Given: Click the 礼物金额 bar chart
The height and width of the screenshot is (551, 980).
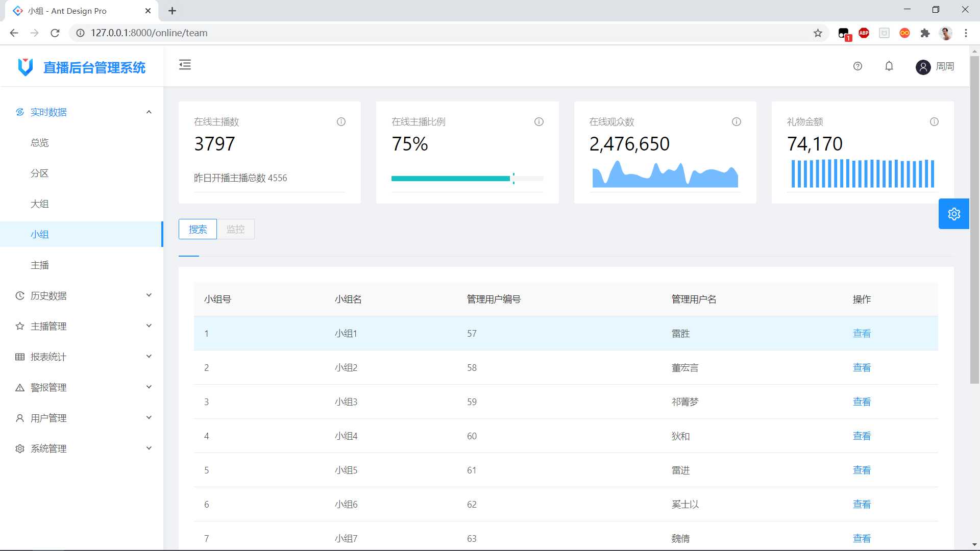Looking at the screenshot, I should click(863, 174).
